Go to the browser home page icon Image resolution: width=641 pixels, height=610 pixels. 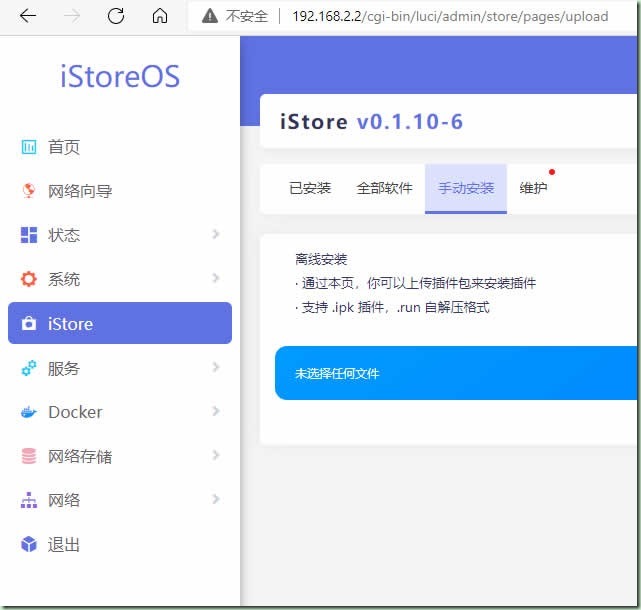(x=160, y=16)
